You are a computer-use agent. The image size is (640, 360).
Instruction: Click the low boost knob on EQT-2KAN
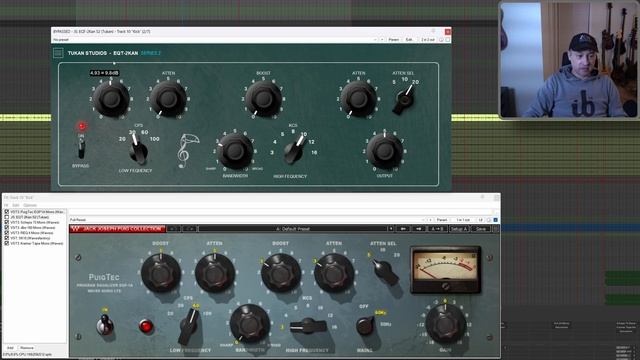pyautogui.click(x=111, y=98)
